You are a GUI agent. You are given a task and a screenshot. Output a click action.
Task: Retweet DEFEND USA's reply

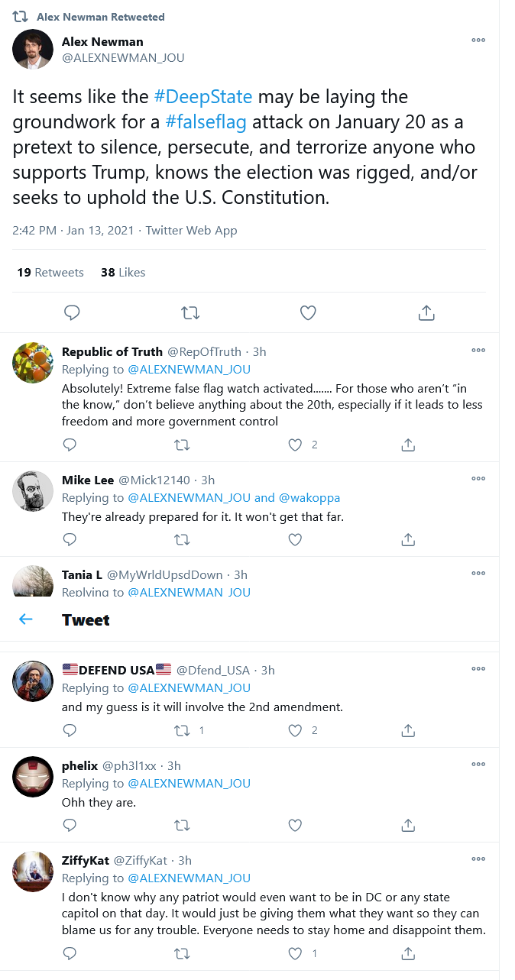tap(182, 730)
